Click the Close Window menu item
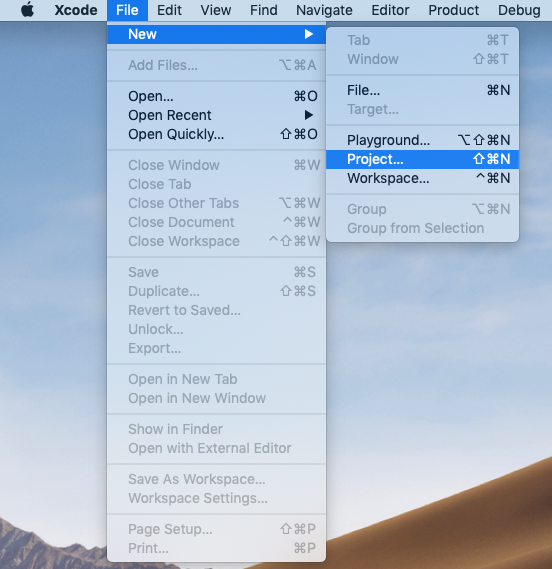 (216, 165)
